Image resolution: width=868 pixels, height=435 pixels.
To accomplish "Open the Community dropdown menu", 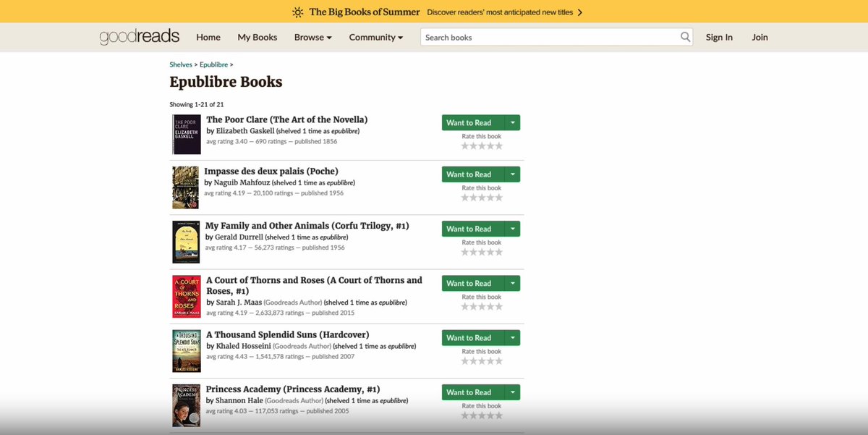I will [x=375, y=37].
